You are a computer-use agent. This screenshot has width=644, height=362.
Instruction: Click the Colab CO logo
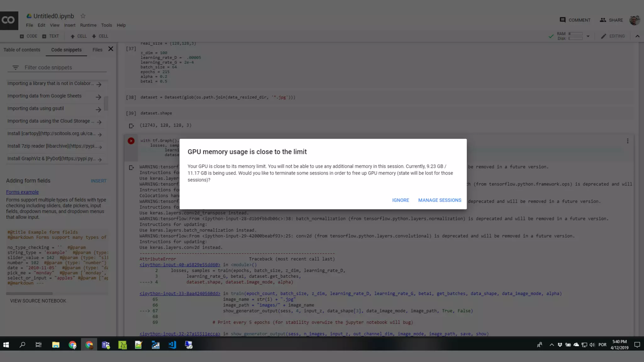9,20
